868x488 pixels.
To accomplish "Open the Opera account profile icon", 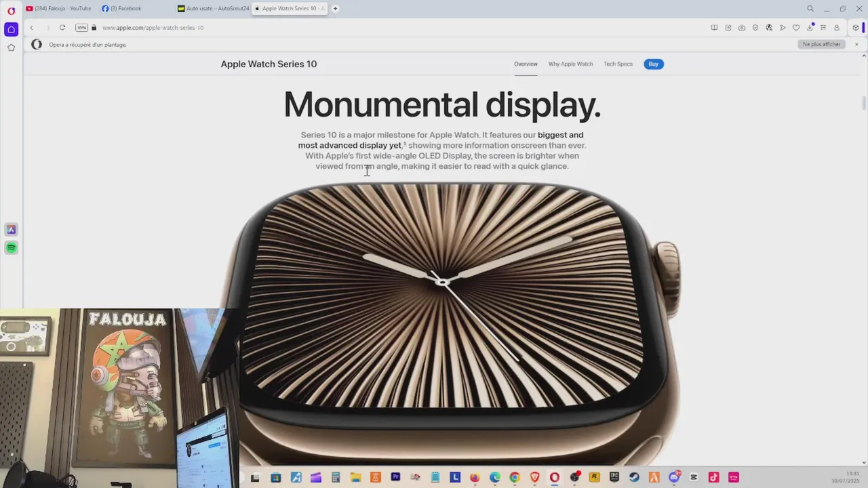I will click(837, 28).
